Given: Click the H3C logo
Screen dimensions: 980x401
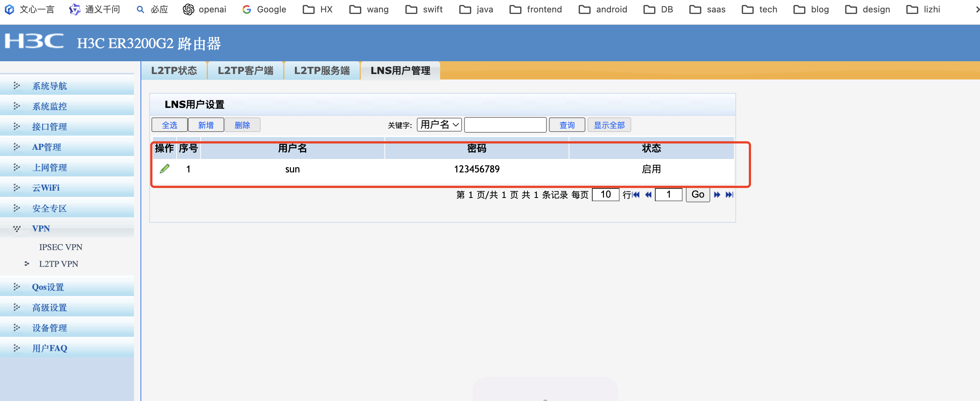Looking at the screenshot, I should pyautogui.click(x=34, y=42).
